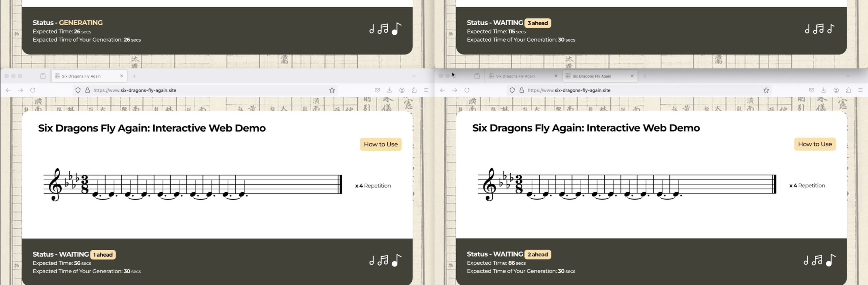868x285 pixels.
Task: Click the '1 ahead' queue badge
Action: tap(103, 255)
